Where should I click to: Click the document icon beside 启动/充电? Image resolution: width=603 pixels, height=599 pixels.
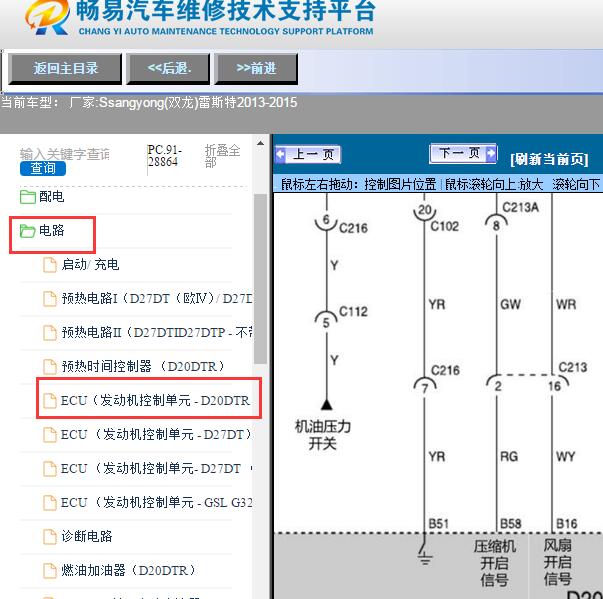50,265
